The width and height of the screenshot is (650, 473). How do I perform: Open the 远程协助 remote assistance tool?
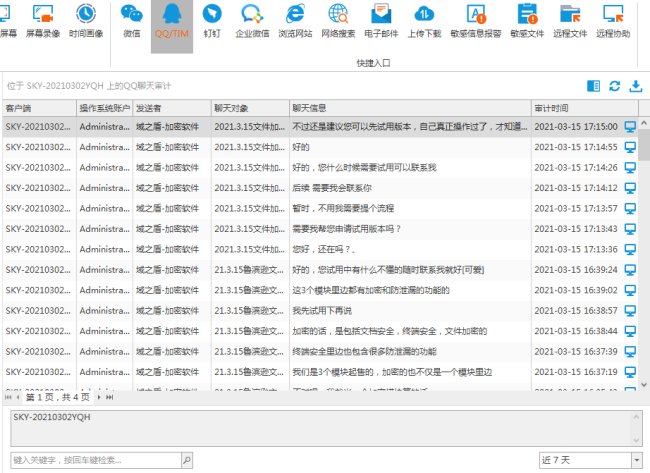coord(613,21)
